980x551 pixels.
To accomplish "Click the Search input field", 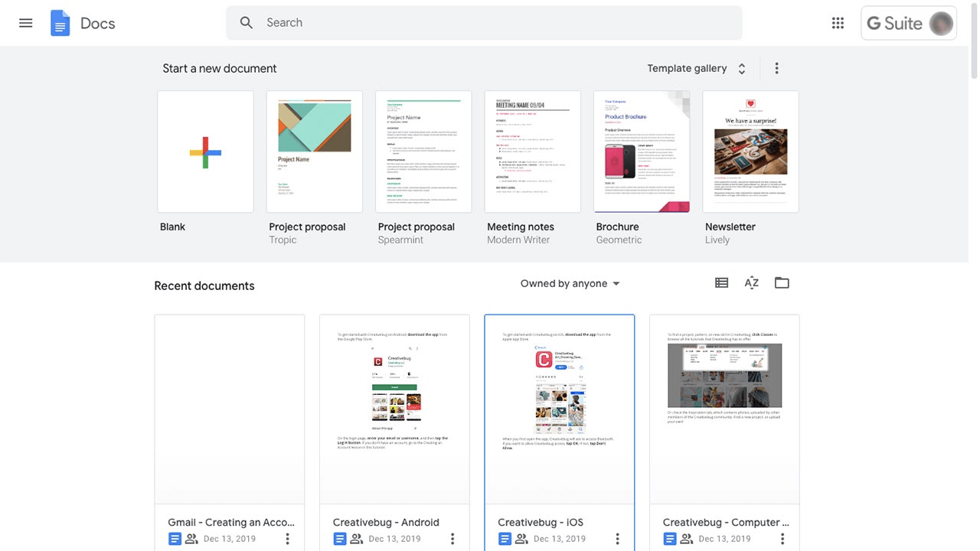I will pyautogui.click(x=490, y=23).
